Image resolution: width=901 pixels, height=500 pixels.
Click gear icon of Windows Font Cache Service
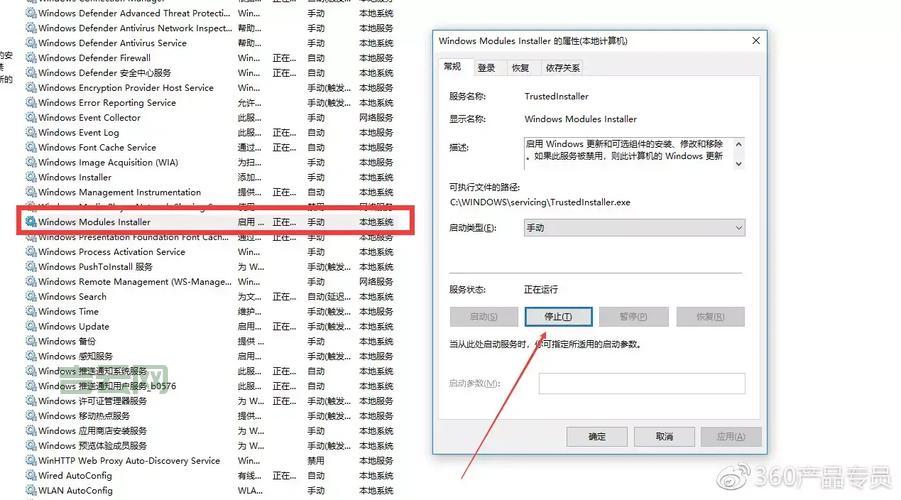pos(31,148)
